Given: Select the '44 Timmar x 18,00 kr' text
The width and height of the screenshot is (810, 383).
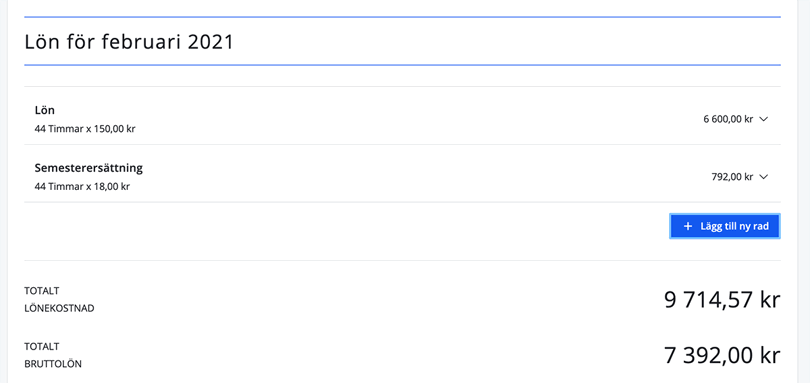Looking at the screenshot, I should [82, 187].
